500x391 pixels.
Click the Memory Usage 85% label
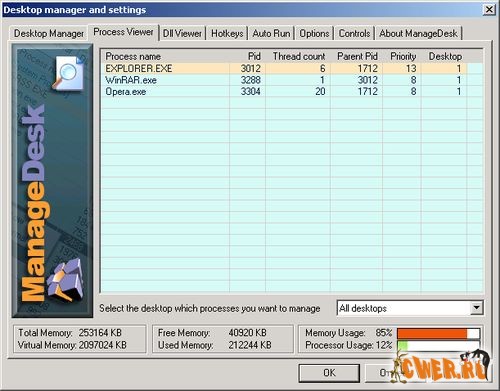click(349, 333)
